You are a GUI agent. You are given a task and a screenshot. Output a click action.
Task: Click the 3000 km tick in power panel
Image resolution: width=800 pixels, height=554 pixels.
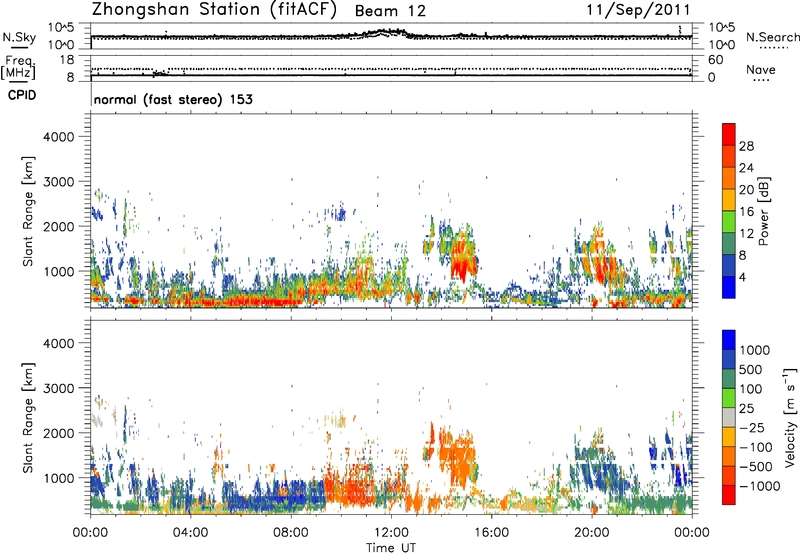(x=59, y=182)
